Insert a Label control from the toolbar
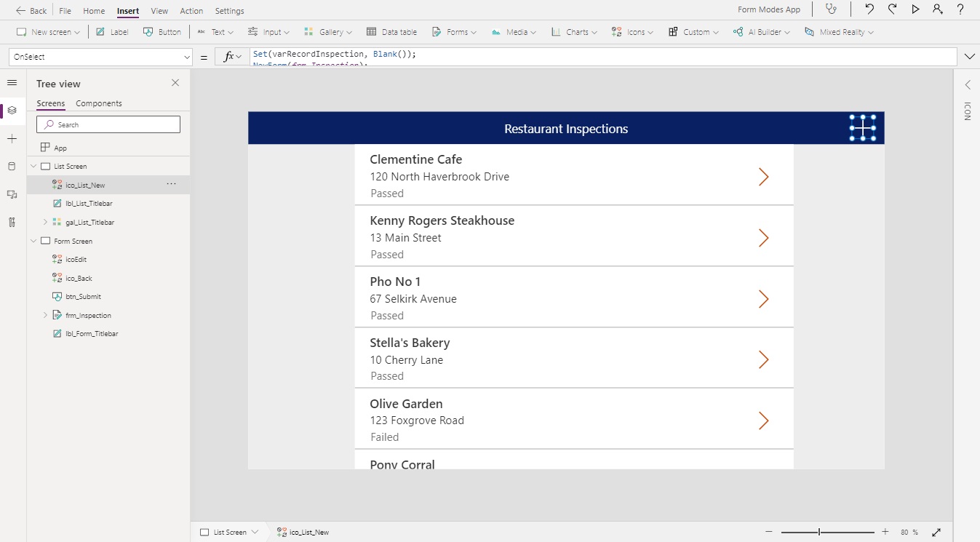980x542 pixels. pos(111,31)
